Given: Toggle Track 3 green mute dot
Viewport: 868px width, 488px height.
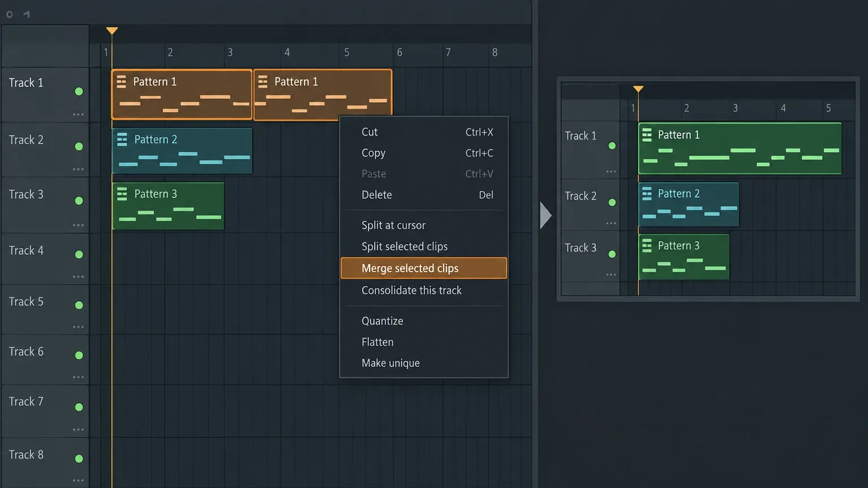Looking at the screenshot, I should coord(79,201).
